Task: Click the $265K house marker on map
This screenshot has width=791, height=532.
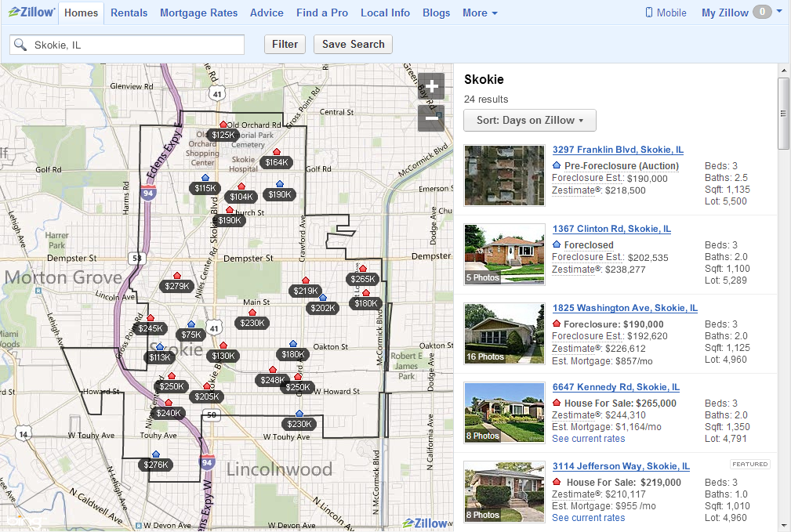Action: pos(363,279)
